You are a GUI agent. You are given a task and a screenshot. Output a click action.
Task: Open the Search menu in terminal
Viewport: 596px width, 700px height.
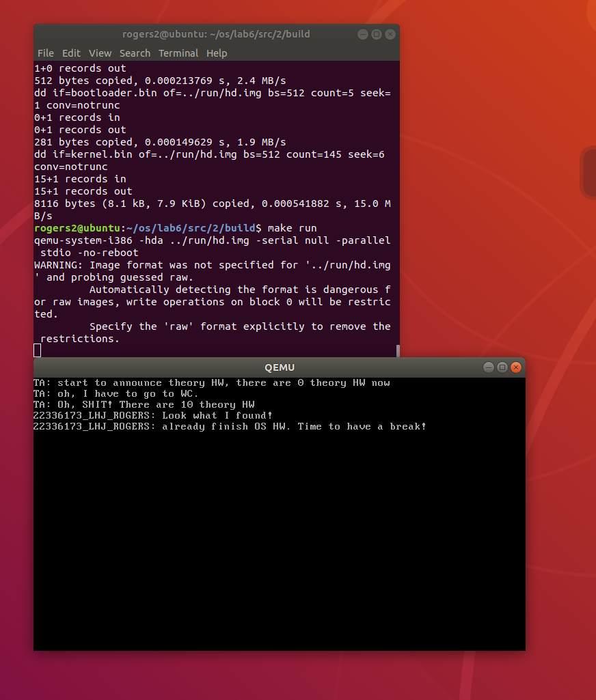(x=135, y=53)
